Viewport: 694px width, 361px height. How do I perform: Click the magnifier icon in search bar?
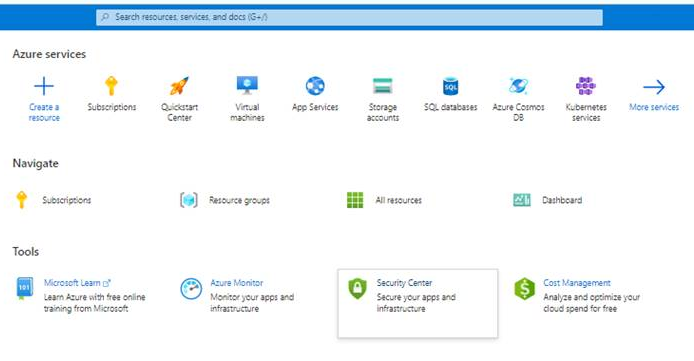[105, 17]
